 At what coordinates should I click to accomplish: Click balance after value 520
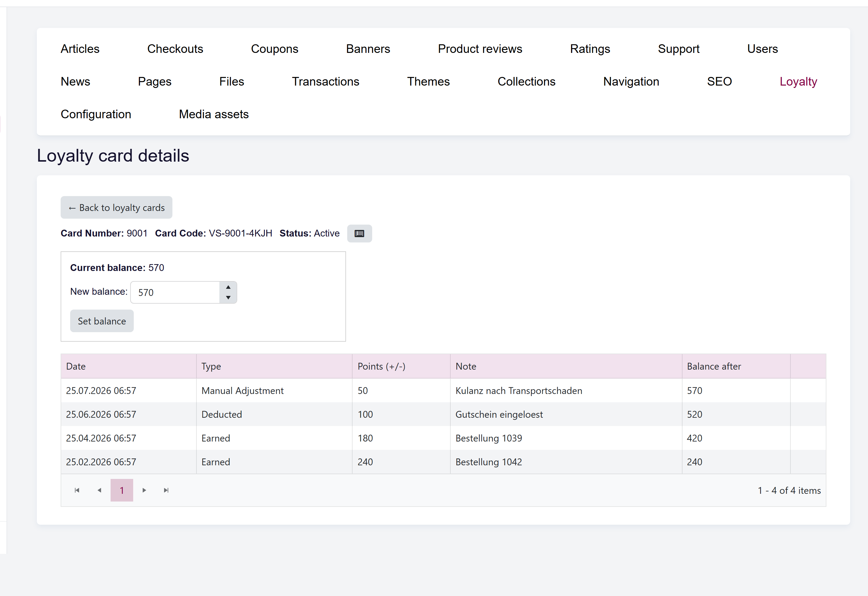click(694, 414)
